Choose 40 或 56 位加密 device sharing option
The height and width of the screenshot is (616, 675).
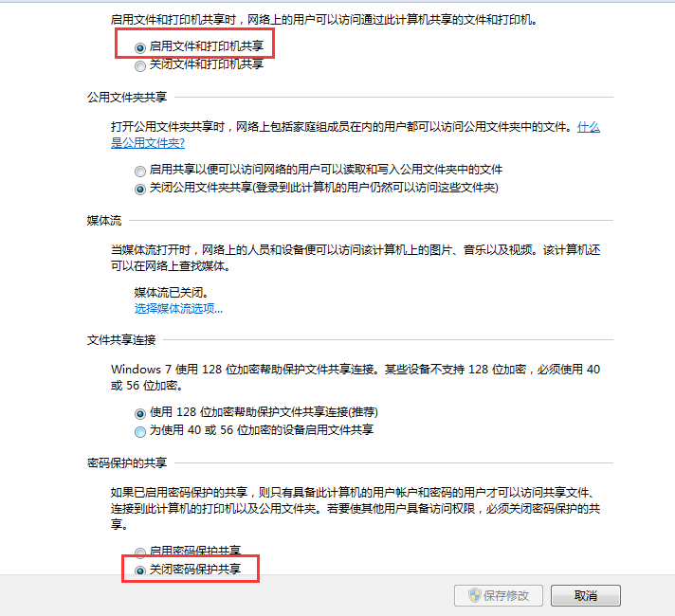click(x=140, y=432)
